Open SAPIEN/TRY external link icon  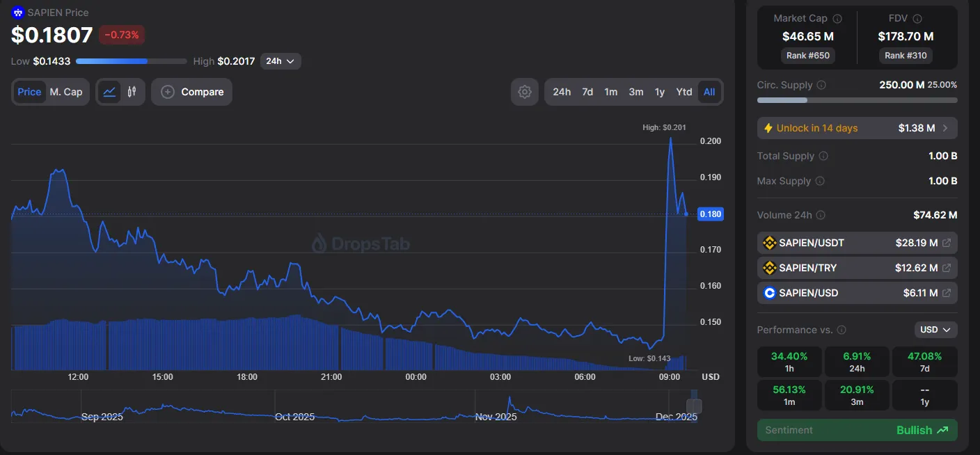pyautogui.click(x=947, y=268)
